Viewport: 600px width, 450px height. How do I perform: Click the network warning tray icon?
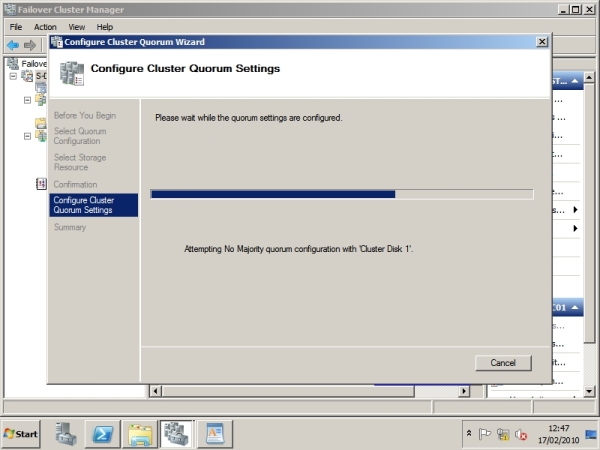(503, 434)
